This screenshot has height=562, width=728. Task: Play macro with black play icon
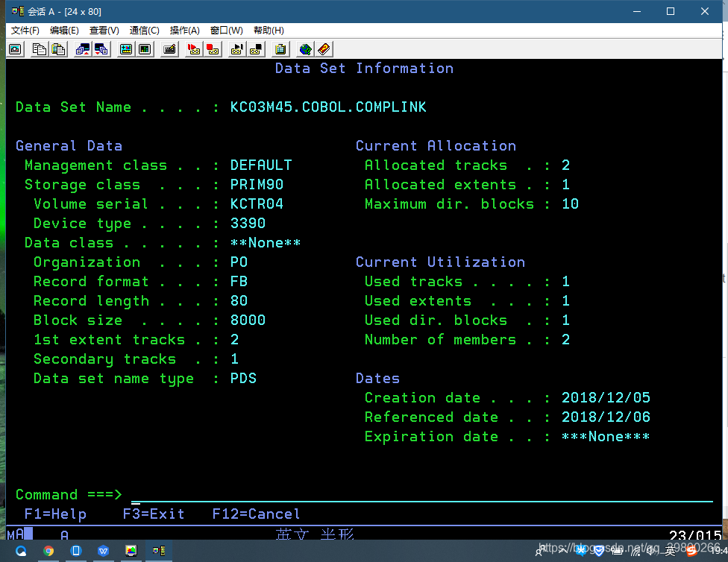click(x=236, y=49)
